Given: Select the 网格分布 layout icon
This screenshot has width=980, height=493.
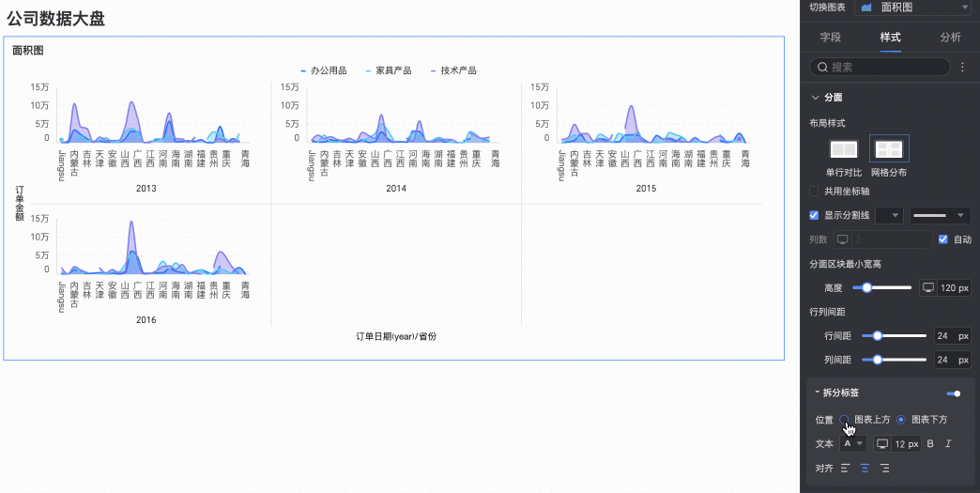Looking at the screenshot, I should coord(889,148).
